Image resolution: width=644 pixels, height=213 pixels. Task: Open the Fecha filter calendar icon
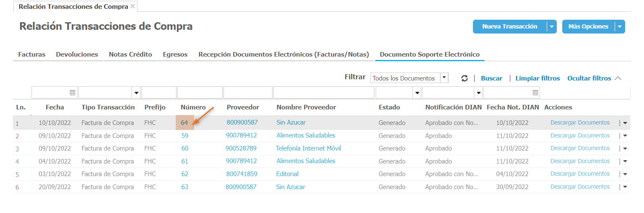point(73,93)
